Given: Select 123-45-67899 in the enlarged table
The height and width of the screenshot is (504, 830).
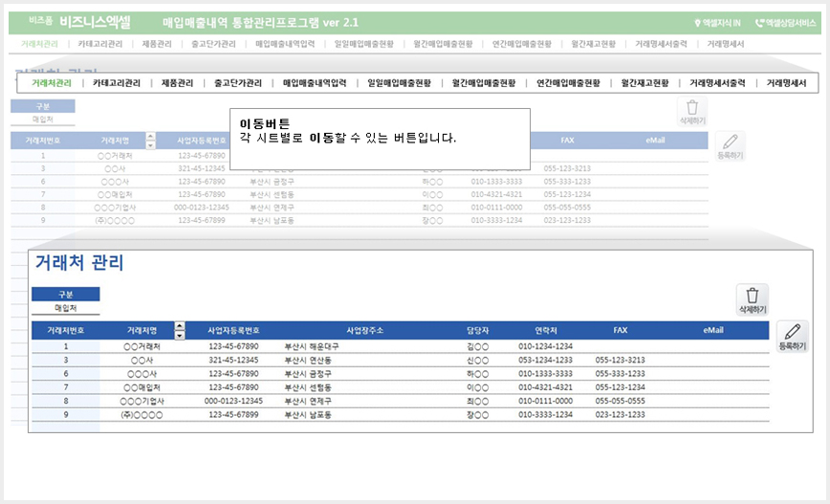Looking at the screenshot, I should [x=233, y=415].
